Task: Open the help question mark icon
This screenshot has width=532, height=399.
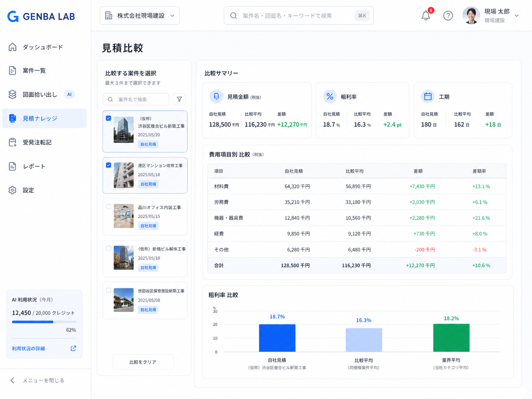Action: [448, 15]
